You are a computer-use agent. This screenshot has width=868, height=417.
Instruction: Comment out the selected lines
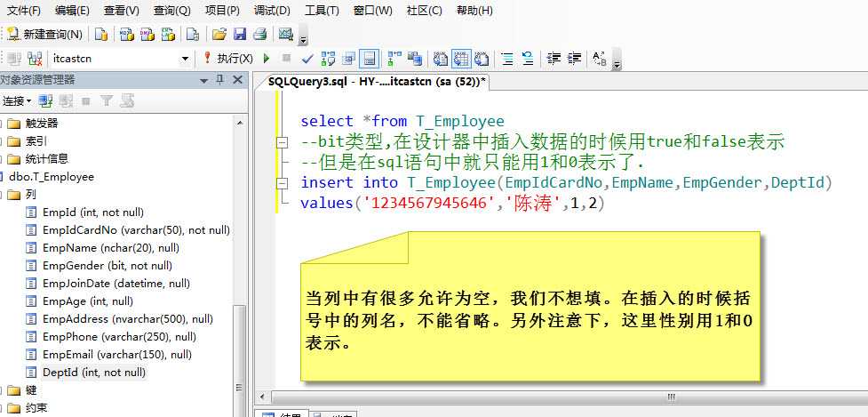(507, 58)
